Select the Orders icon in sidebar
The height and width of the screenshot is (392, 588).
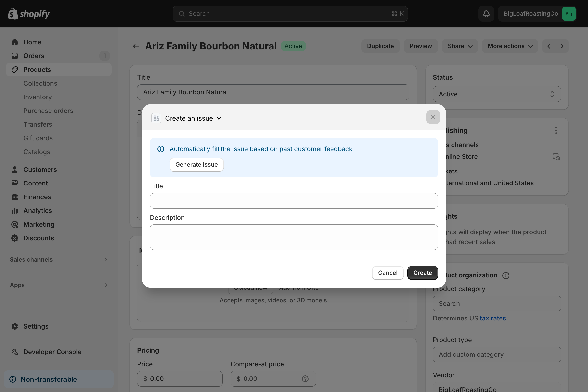[x=15, y=56]
